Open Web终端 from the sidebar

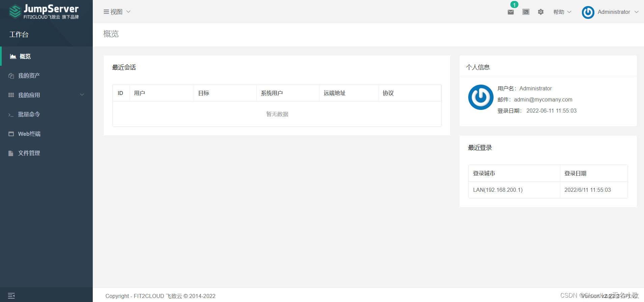click(x=47, y=134)
